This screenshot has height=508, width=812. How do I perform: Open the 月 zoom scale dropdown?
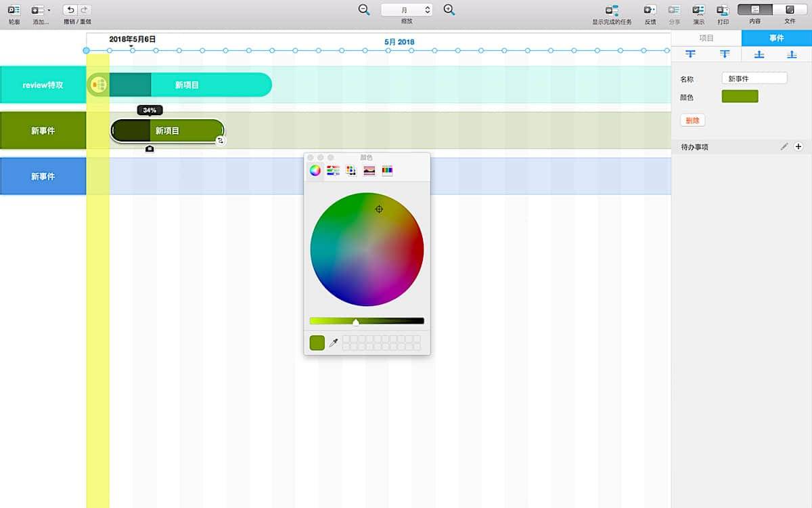pyautogui.click(x=406, y=10)
